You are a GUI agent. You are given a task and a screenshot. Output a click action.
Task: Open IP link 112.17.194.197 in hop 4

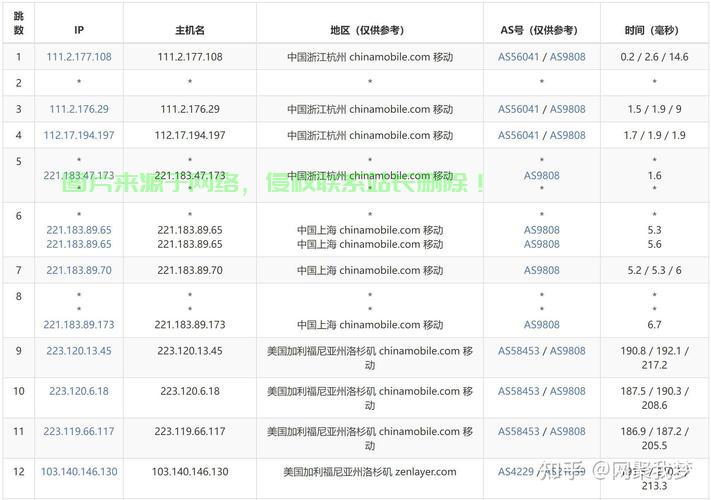point(79,135)
